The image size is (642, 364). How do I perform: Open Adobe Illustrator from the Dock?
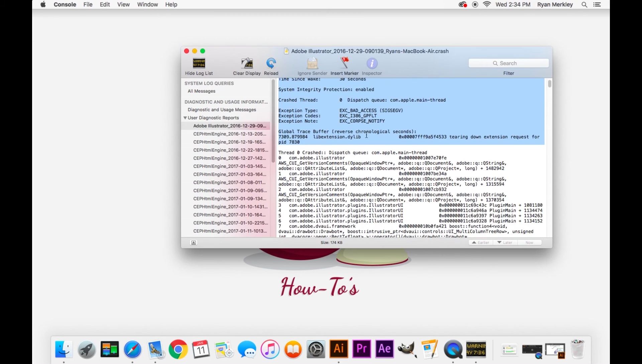(x=339, y=349)
